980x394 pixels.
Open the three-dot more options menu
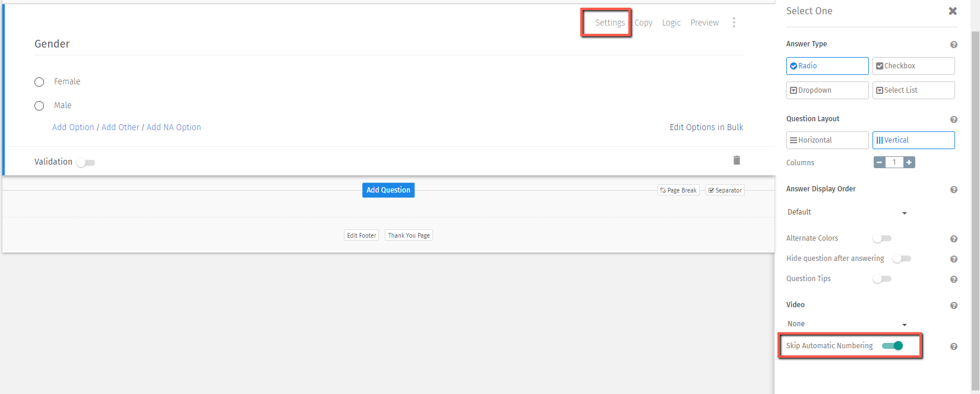coord(734,23)
